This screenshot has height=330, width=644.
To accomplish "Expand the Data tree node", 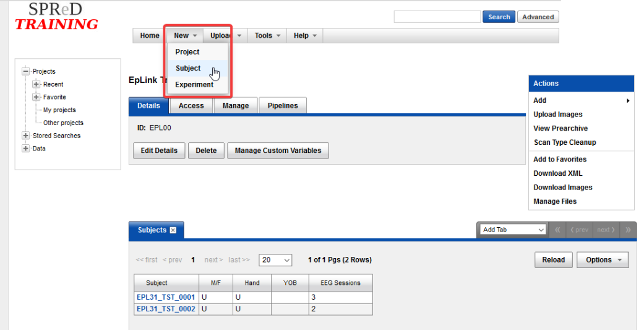I will (26, 149).
